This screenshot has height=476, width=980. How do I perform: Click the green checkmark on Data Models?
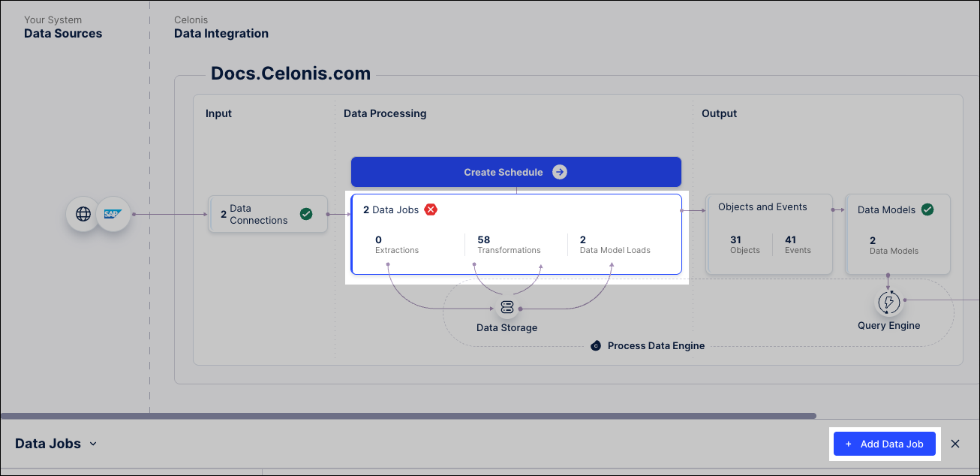point(927,209)
